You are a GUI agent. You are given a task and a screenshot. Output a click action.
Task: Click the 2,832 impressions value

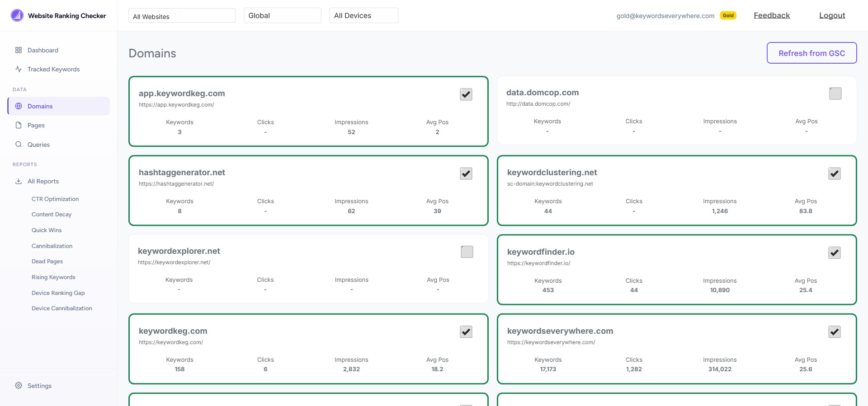click(x=351, y=369)
